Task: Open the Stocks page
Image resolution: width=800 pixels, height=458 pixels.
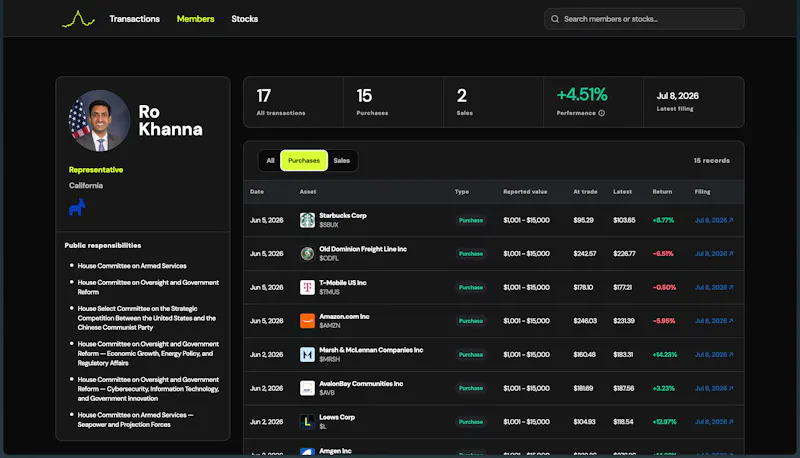Action: (x=244, y=19)
